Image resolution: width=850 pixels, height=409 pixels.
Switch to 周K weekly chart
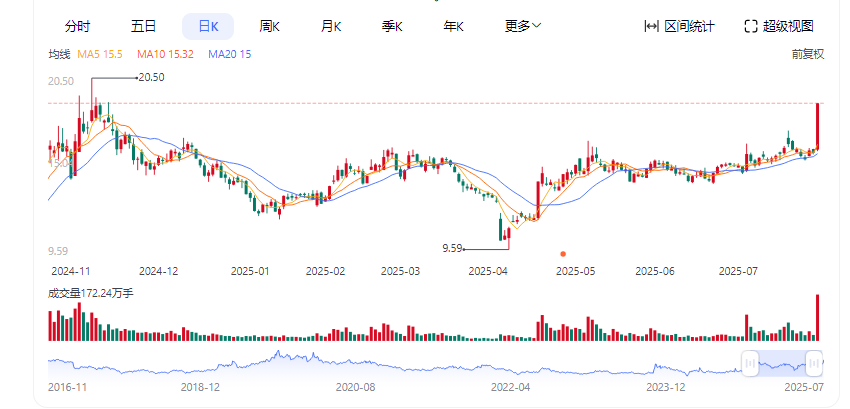tap(269, 26)
